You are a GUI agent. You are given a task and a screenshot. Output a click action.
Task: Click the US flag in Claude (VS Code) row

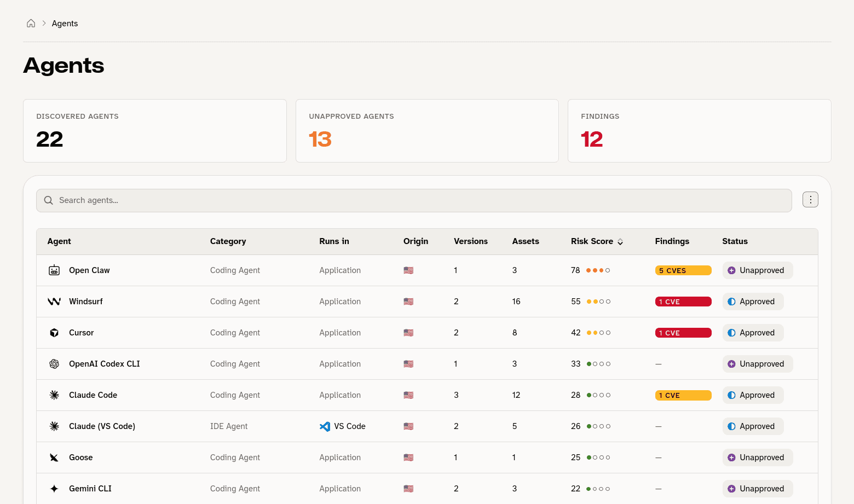point(408,426)
